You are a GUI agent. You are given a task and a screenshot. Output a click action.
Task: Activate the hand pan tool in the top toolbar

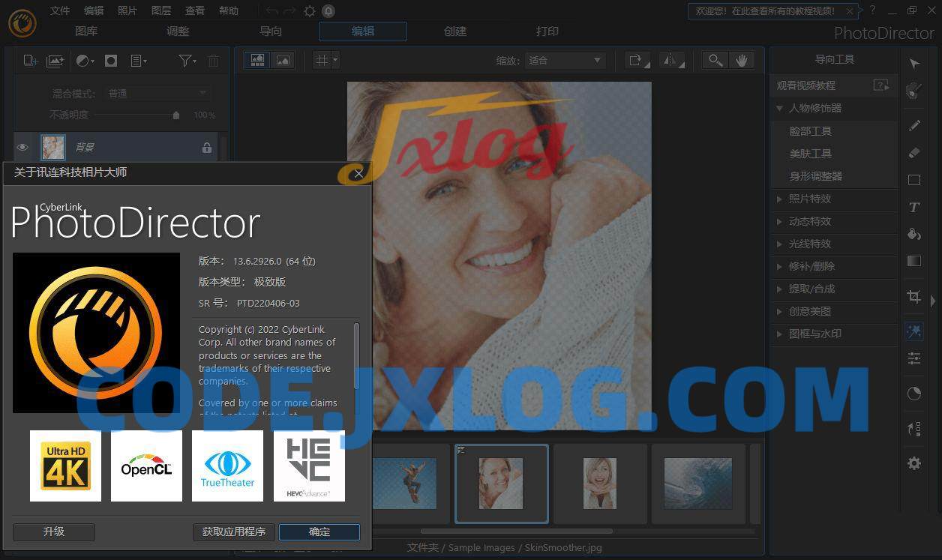742,60
